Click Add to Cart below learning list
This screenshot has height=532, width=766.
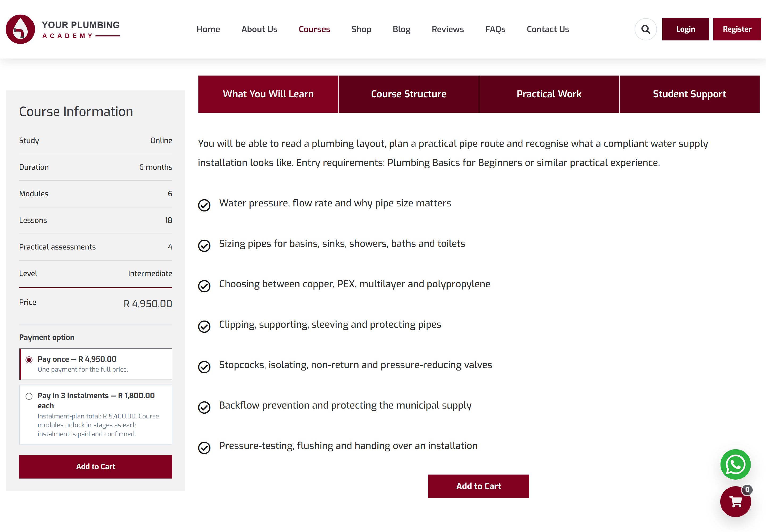[x=478, y=486]
